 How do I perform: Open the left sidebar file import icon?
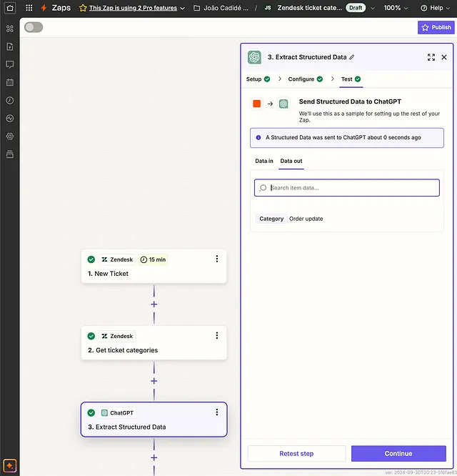coord(10,46)
